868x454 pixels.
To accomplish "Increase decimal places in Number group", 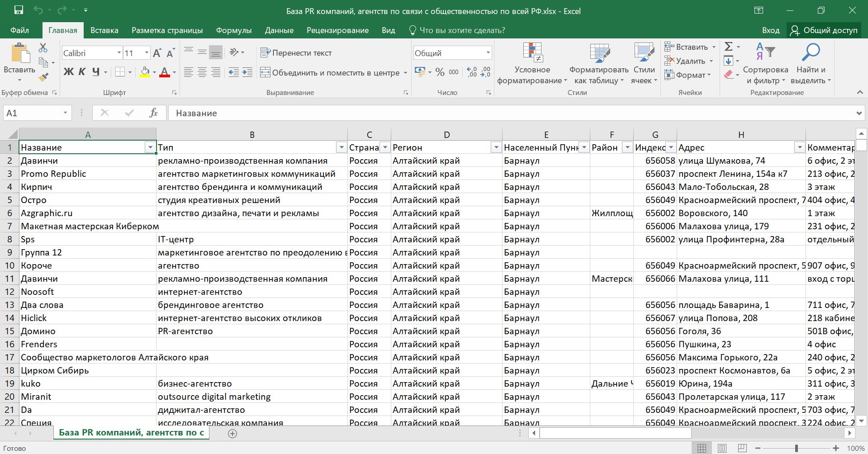I will pos(472,72).
